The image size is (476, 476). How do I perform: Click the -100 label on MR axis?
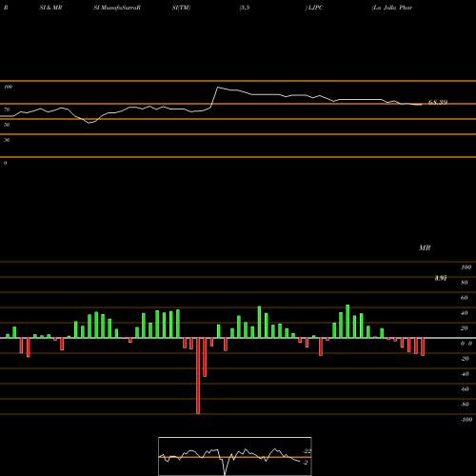pos(466,420)
